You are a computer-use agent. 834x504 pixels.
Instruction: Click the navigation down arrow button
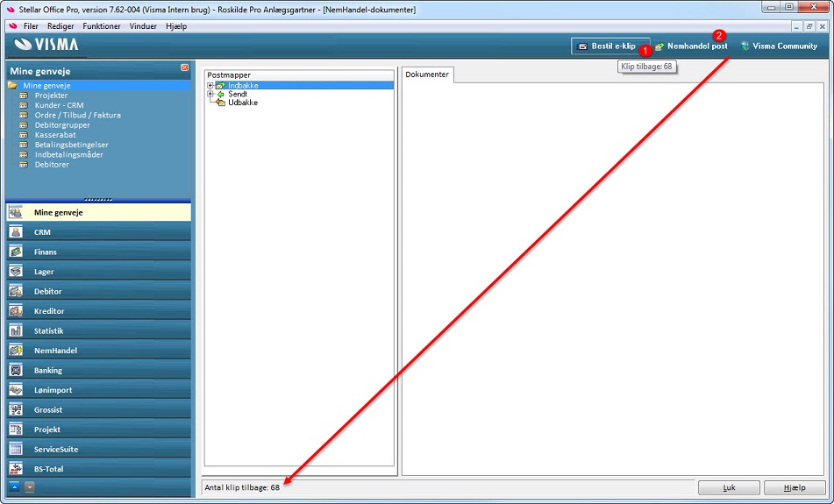click(30, 486)
